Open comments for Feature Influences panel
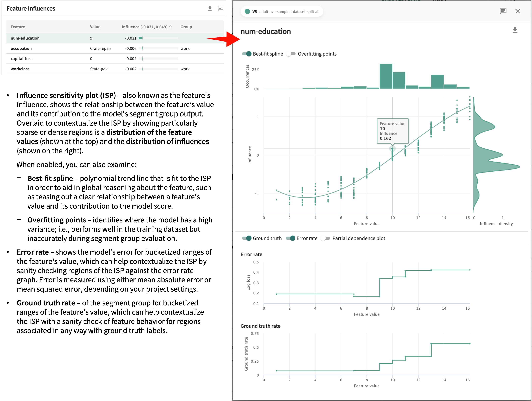This screenshot has width=532, height=401. click(220, 8)
